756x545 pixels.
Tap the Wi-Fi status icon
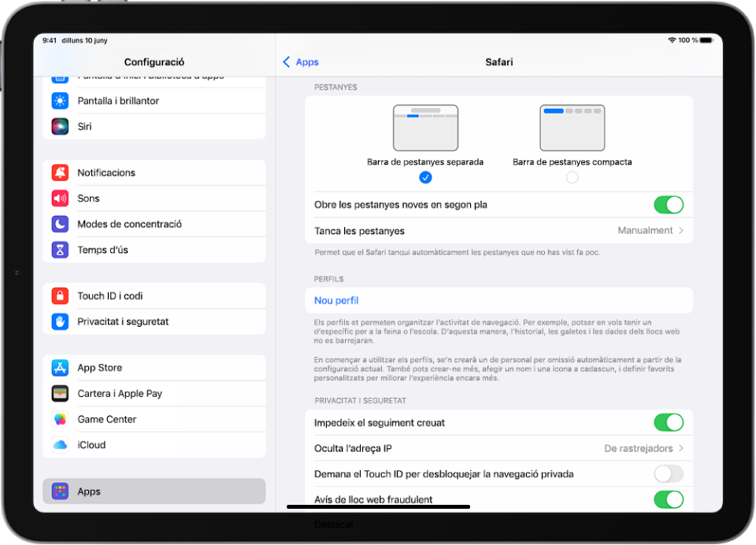pos(672,40)
